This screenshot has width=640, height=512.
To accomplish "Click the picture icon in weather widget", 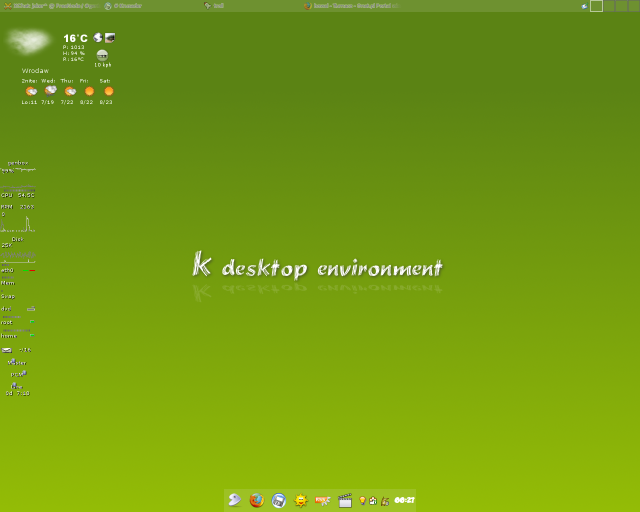I will [x=110, y=38].
